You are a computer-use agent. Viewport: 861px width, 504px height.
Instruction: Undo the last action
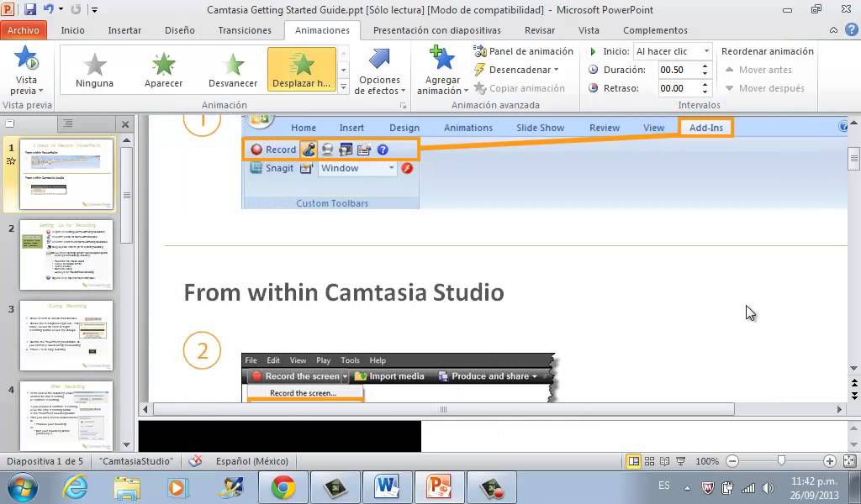pyautogui.click(x=48, y=9)
